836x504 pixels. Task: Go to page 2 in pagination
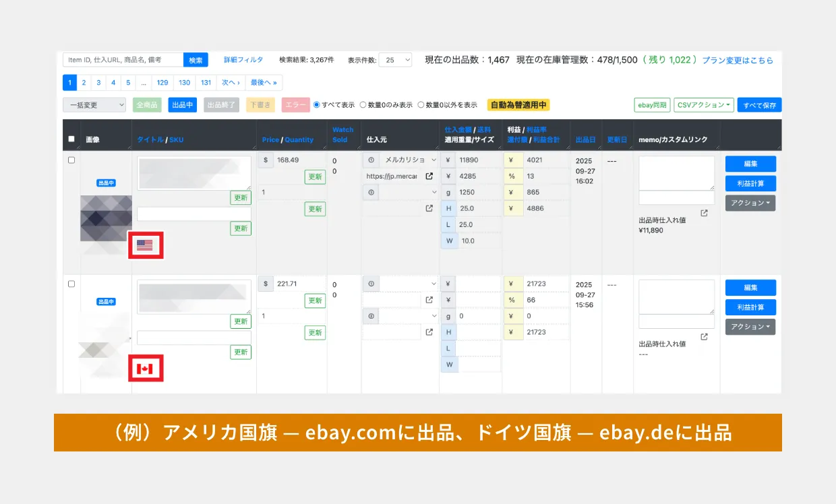click(84, 83)
